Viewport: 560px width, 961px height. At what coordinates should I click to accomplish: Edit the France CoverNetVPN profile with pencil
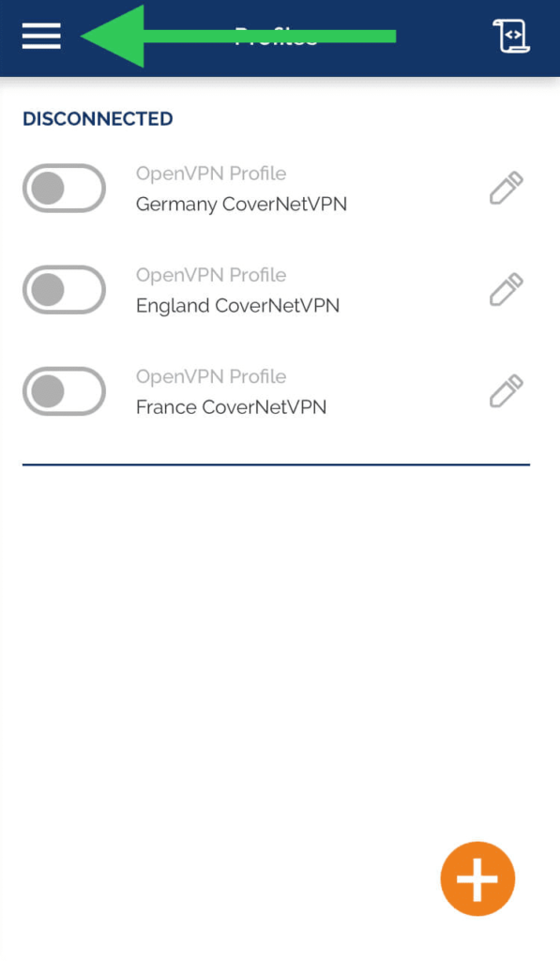point(507,391)
